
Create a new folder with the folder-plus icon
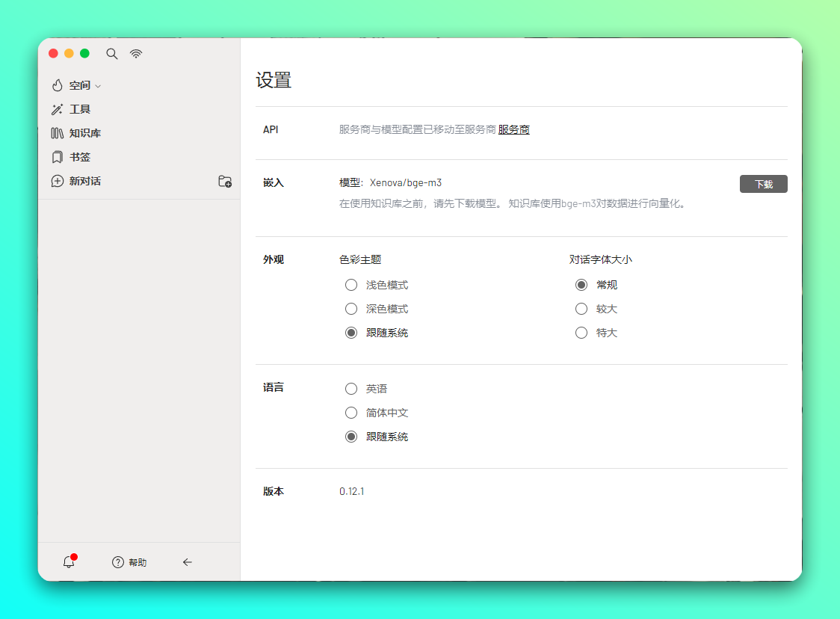225,181
